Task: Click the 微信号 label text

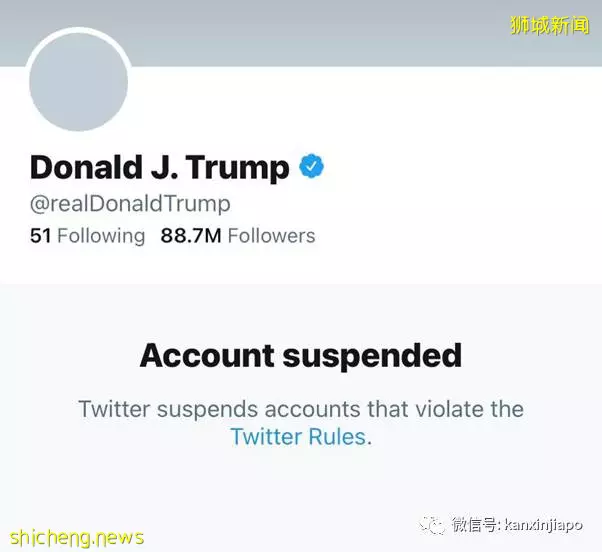Action: point(475,524)
